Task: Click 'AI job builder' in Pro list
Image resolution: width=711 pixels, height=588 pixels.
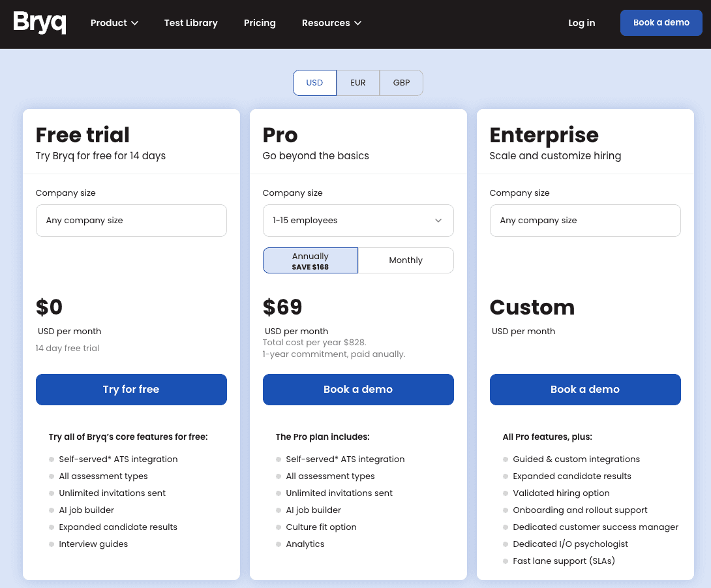Action: (x=313, y=510)
